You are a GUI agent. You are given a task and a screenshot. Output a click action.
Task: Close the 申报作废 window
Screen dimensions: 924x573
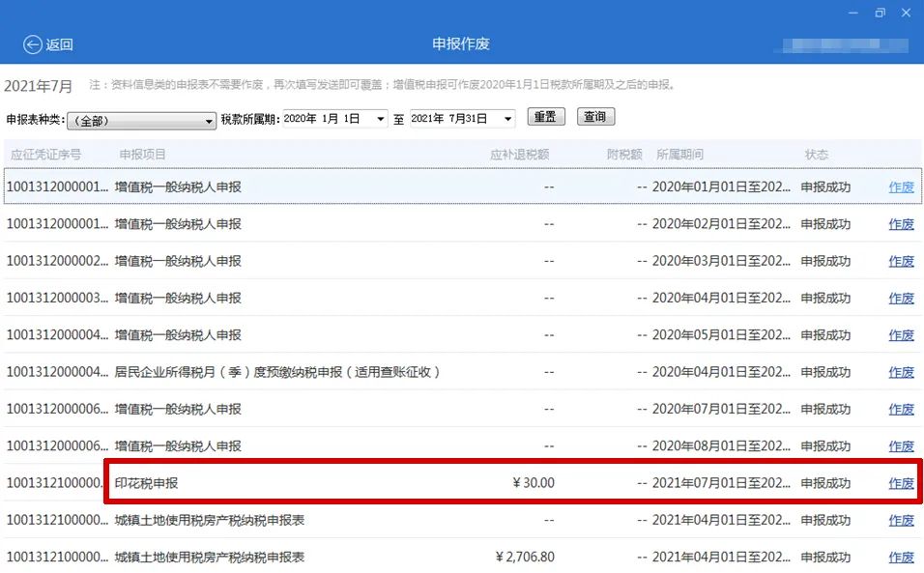click(x=906, y=13)
